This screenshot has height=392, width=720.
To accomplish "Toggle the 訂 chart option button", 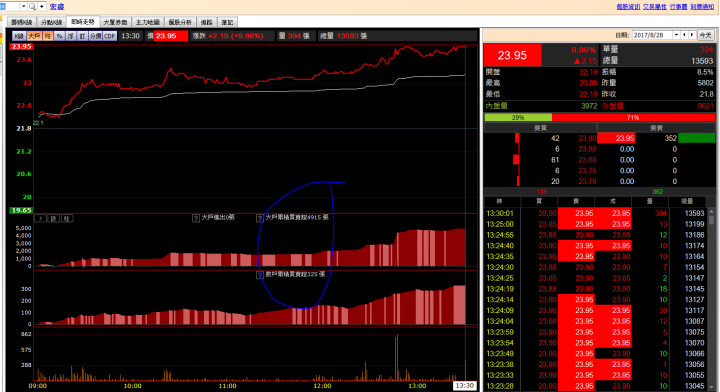I will (x=82, y=36).
